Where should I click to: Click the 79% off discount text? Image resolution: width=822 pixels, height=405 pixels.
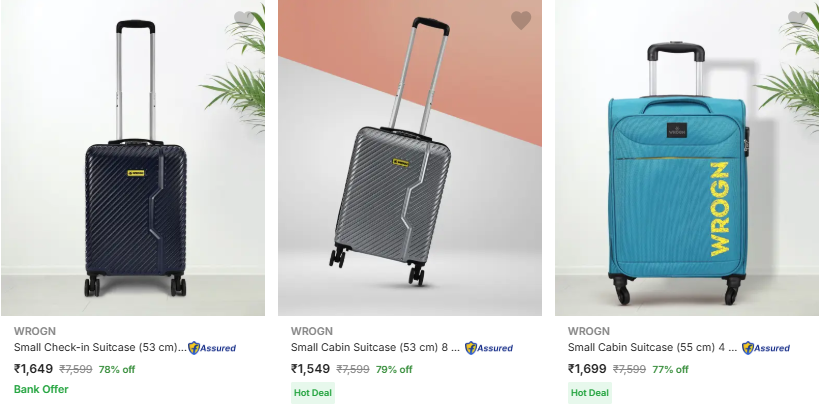pos(394,369)
